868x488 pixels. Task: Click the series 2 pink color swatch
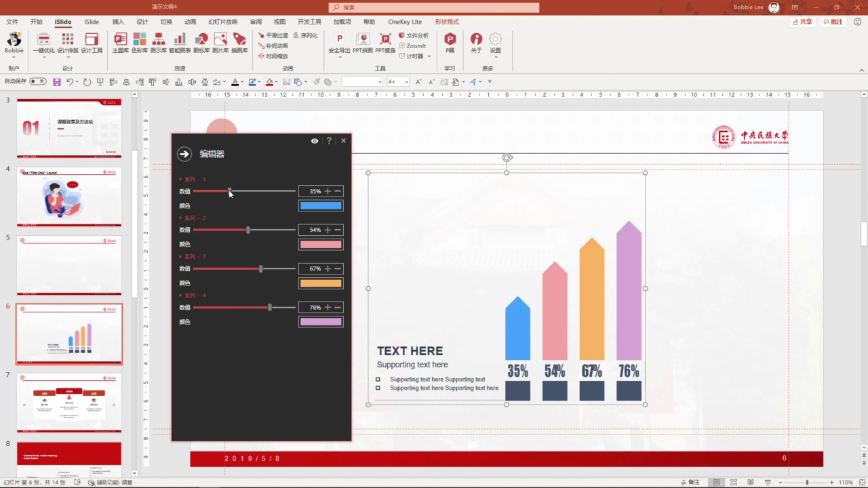[321, 244]
